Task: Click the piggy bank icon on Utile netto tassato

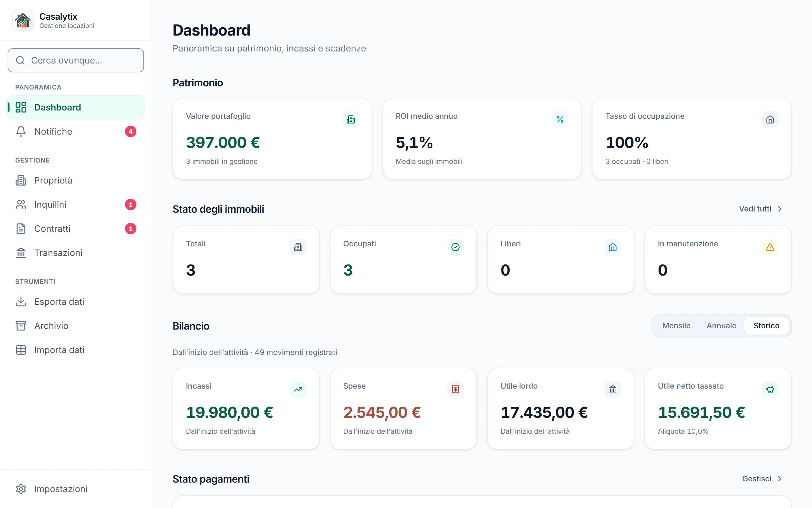Action: coord(770,389)
